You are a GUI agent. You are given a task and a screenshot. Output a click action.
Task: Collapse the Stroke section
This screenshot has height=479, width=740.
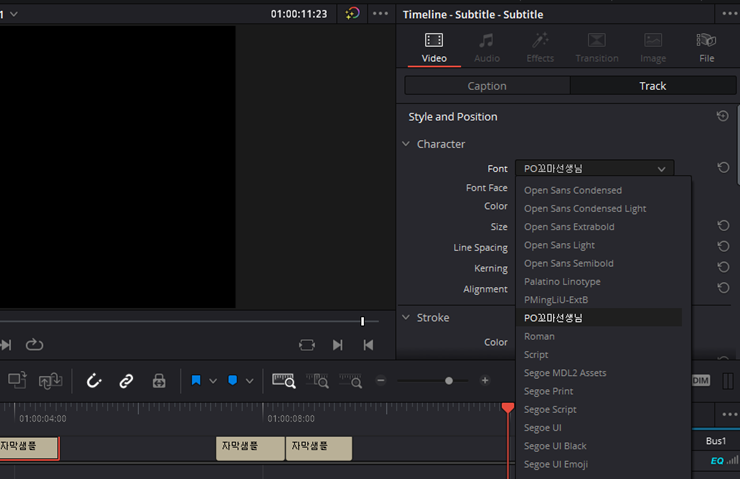[x=406, y=317]
